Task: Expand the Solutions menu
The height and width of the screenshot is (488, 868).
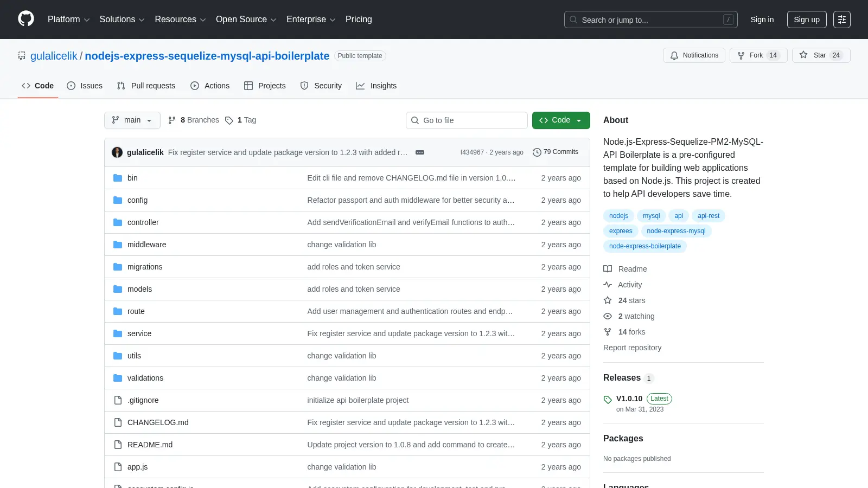Action: pyautogui.click(x=122, y=20)
